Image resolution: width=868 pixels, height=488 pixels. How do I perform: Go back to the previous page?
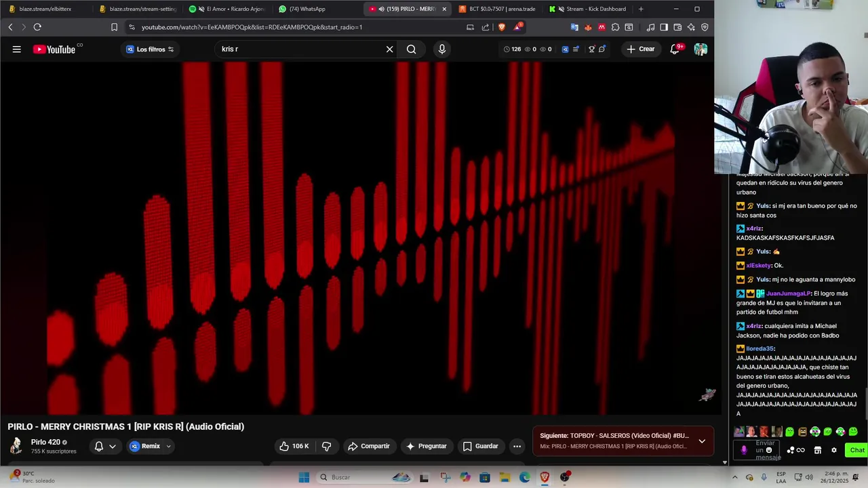10,27
